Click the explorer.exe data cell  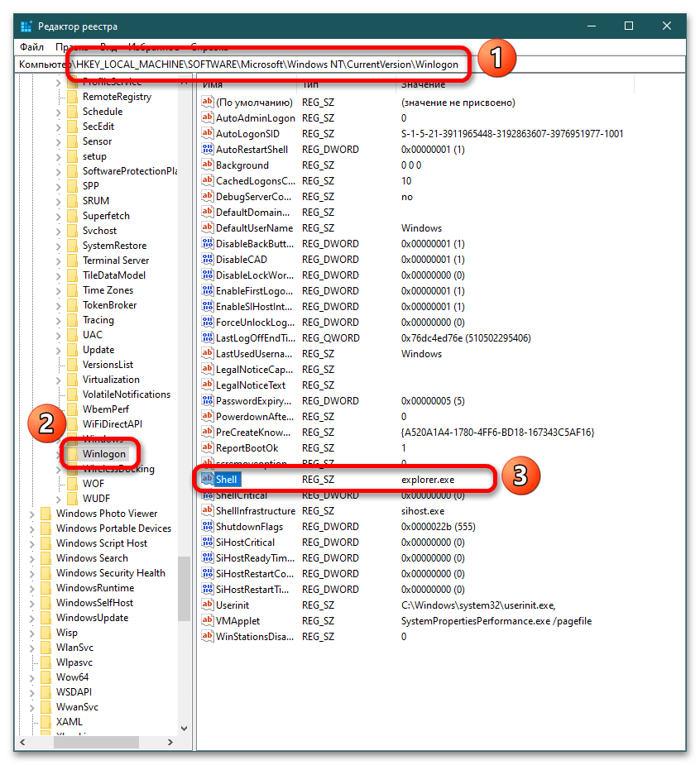[428, 480]
